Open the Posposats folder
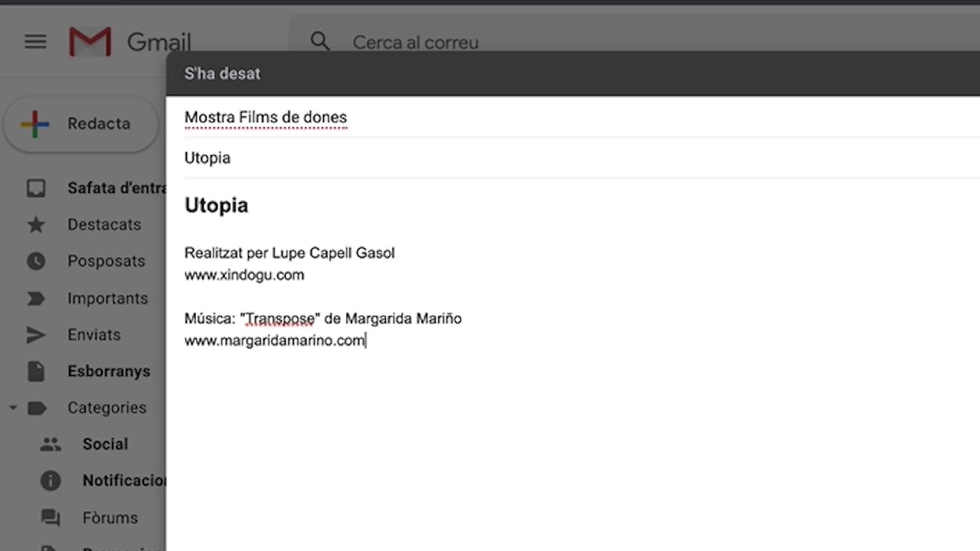 click(106, 261)
